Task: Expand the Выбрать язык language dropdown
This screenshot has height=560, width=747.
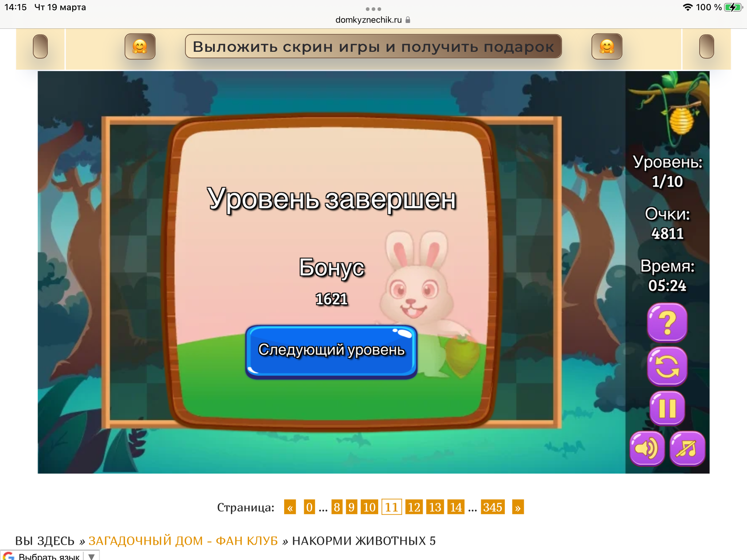Action: [x=91, y=556]
